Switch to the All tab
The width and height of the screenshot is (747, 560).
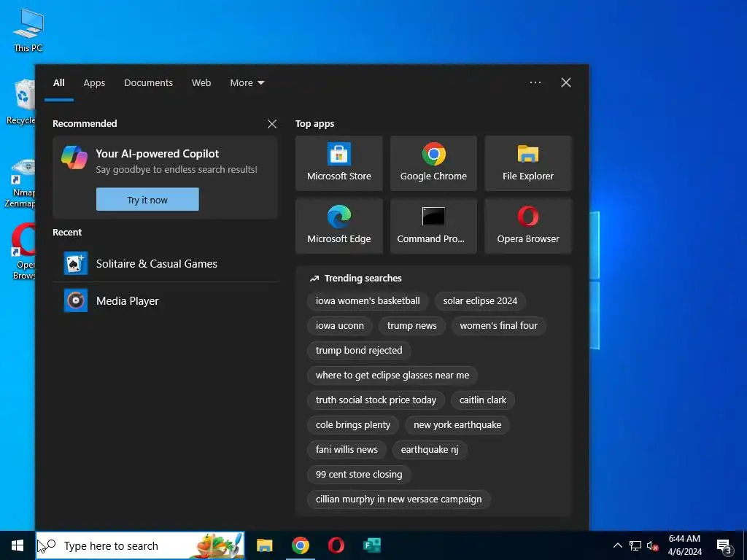coord(59,83)
